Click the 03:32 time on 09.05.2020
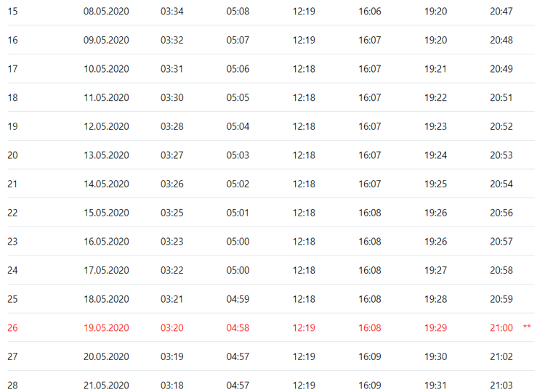The image size is (545, 392). tap(172, 40)
